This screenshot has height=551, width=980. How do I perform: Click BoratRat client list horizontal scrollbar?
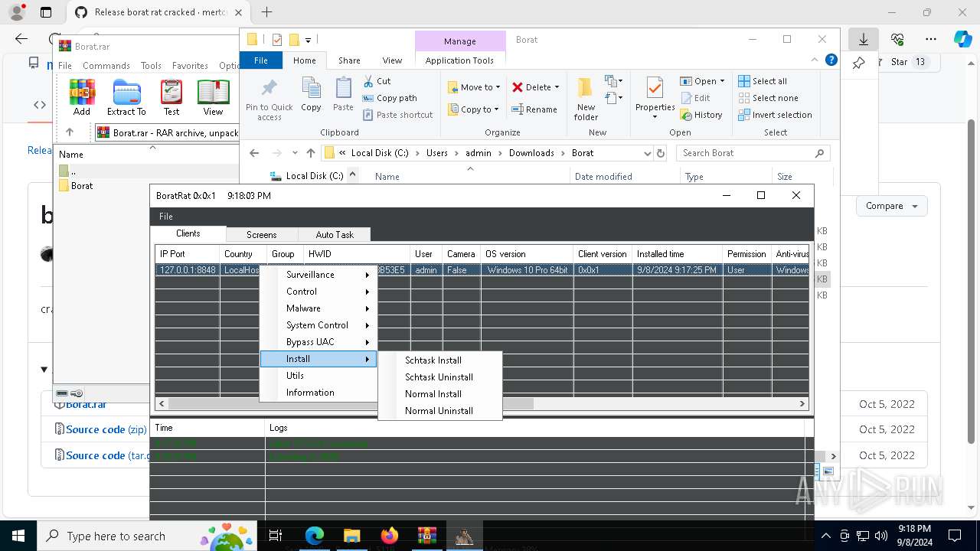coord(482,403)
